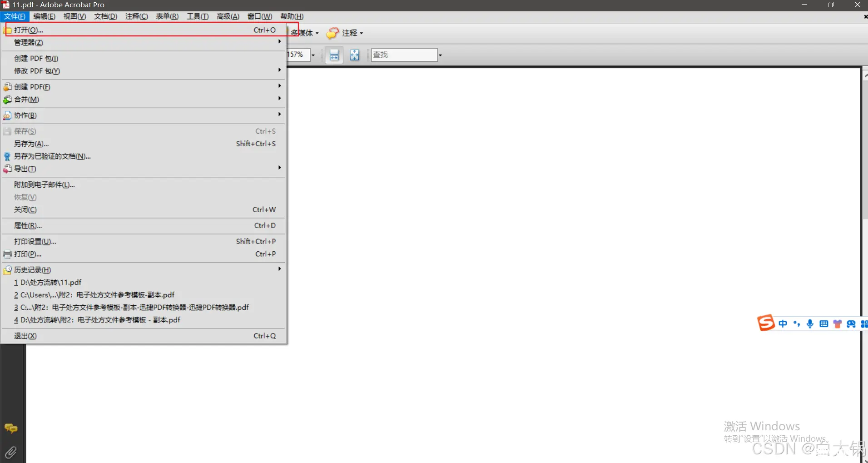Viewport: 868px width, 463px height.
Task: Expand the Export (导出) submenu
Action: tap(144, 169)
